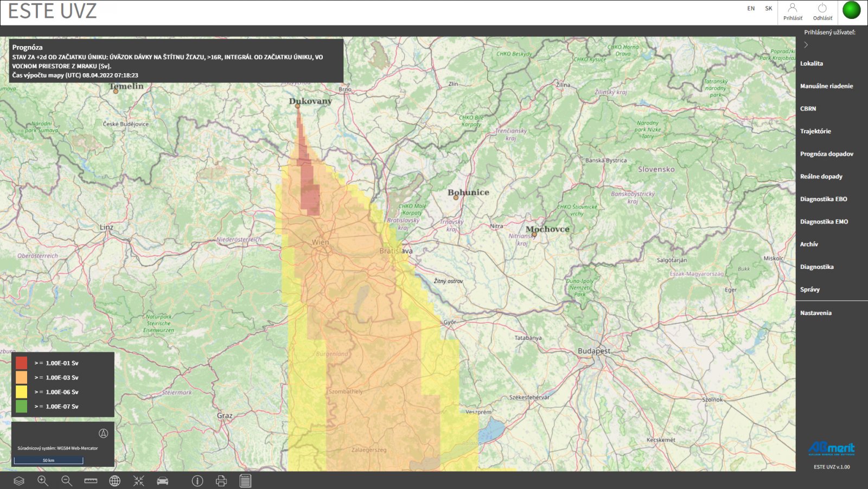Screen dimensions: 868x489
Task: Switch language to SK
Action: point(769,9)
